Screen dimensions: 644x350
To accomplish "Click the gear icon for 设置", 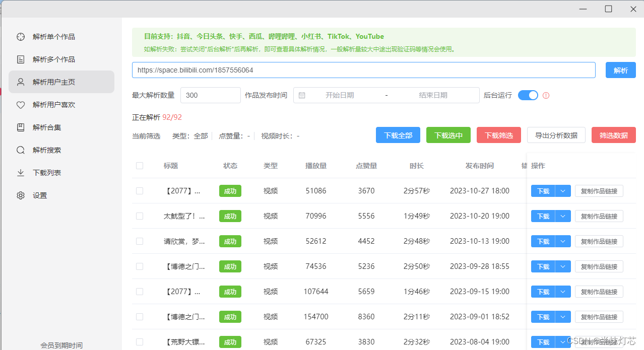I will (x=21, y=195).
